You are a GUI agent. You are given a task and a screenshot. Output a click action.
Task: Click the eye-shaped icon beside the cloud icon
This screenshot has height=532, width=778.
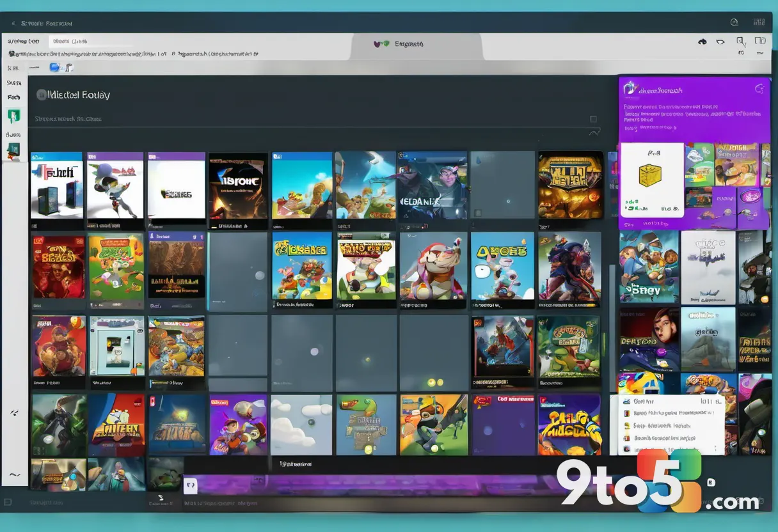720,42
